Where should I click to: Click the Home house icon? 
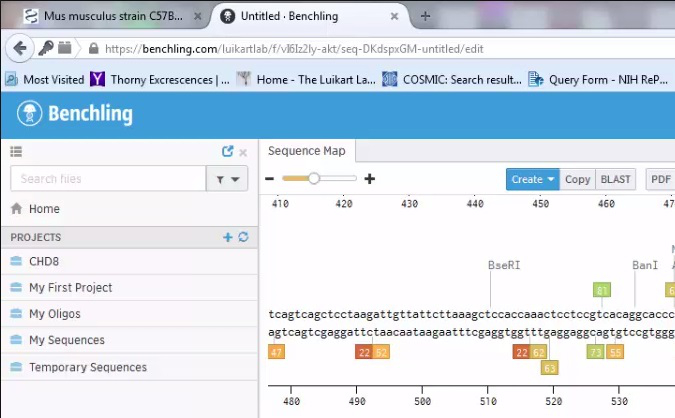[16, 209]
